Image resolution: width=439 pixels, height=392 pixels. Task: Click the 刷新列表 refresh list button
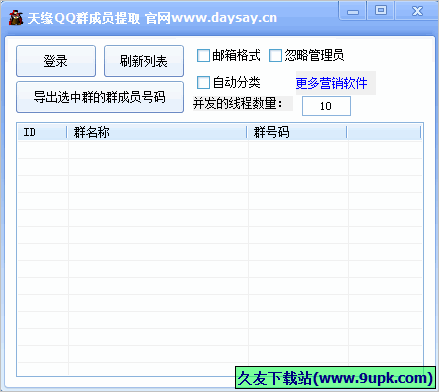[144, 61]
